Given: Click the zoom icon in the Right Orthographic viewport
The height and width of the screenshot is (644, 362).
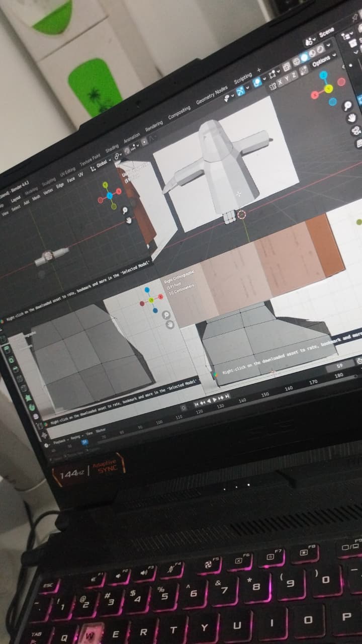Looking at the screenshot, I should pos(166,315).
